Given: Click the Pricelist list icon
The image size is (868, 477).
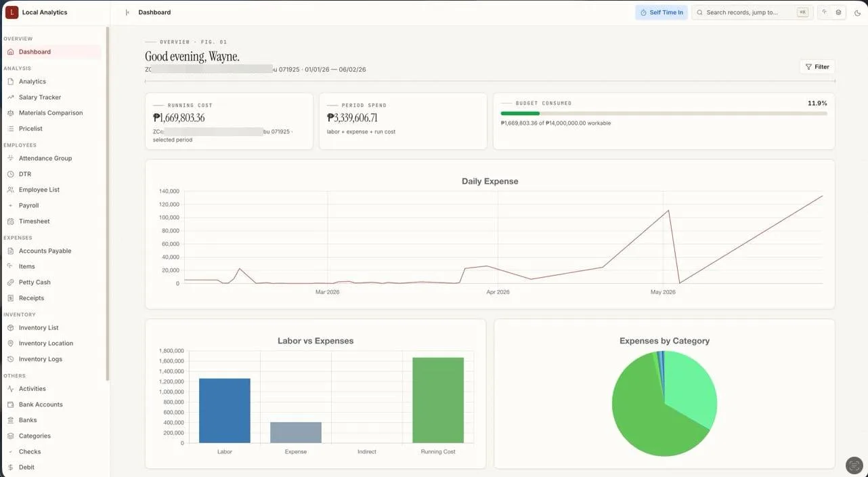Looking at the screenshot, I should (11, 128).
